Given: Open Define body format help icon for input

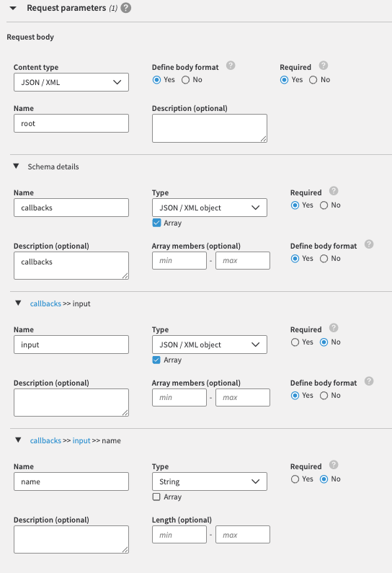Looking at the screenshot, I should coord(369,381).
